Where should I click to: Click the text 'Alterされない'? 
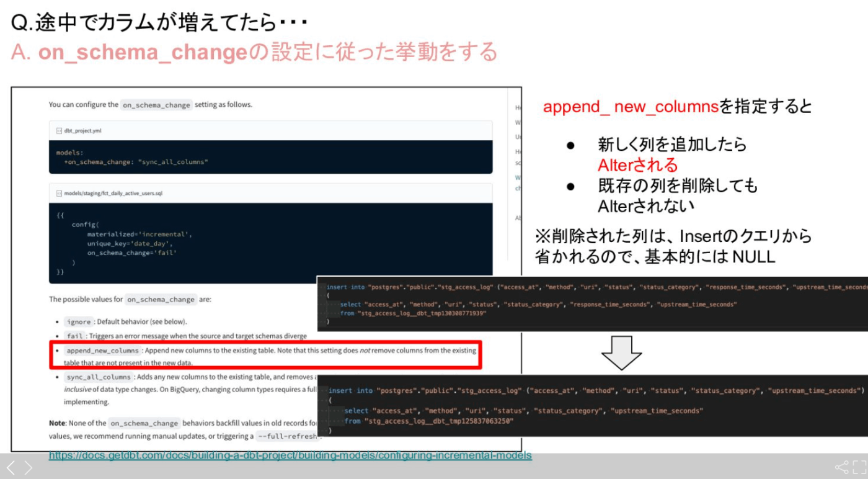coord(645,206)
